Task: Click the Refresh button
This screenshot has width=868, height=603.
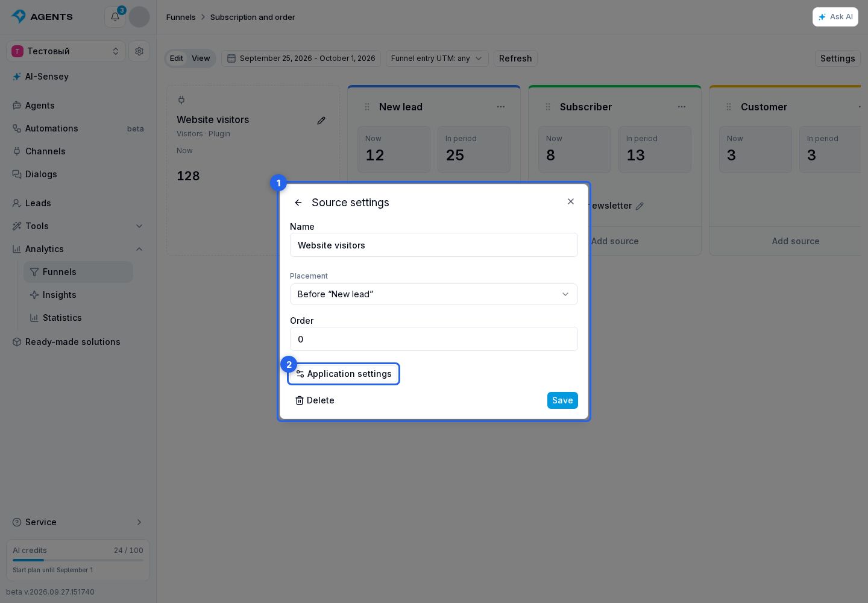Action: (x=515, y=58)
